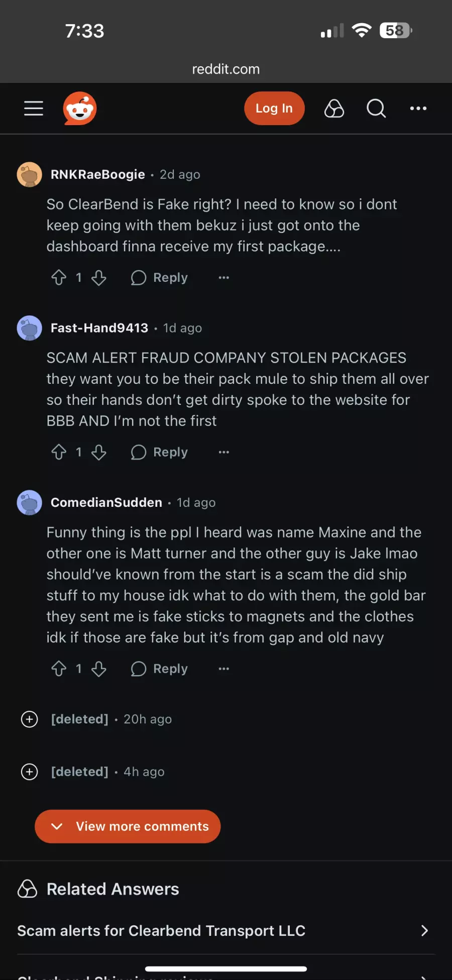Downvote Fast-Hand9413's comment

[99, 453]
